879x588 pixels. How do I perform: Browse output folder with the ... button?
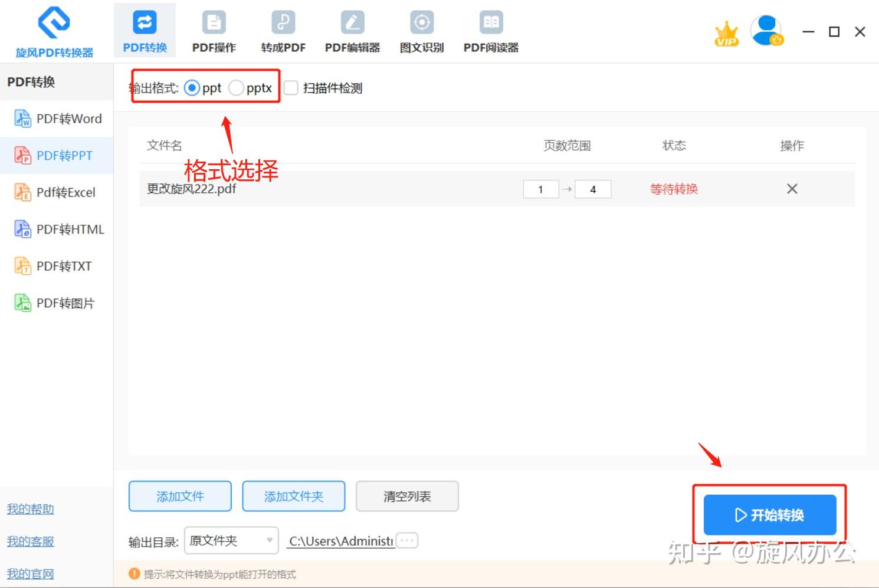pyautogui.click(x=407, y=540)
